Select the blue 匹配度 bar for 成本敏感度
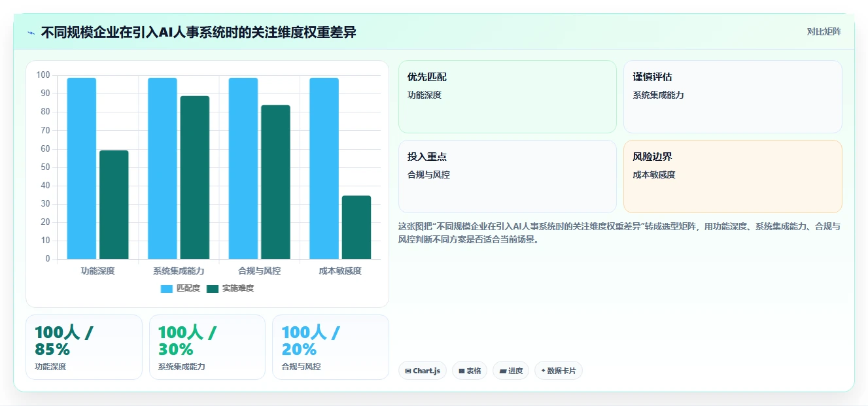This screenshot has height=406, width=868. (x=324, y=169)
